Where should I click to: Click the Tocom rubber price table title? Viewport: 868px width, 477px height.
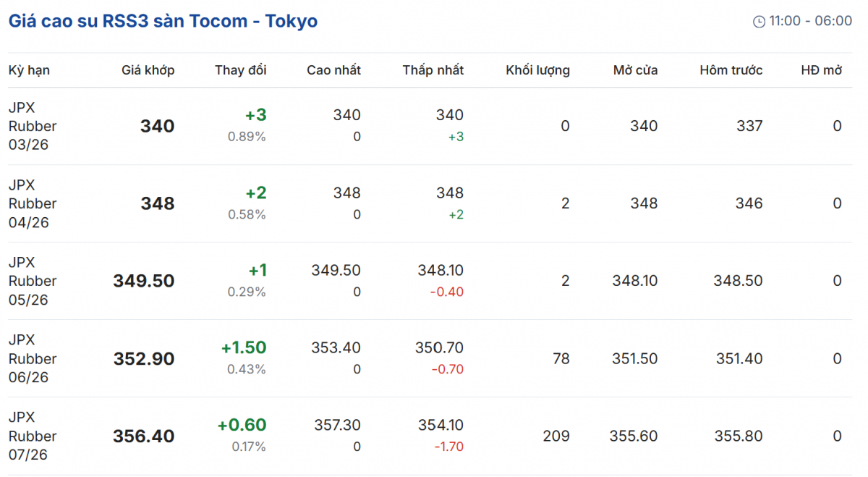(x=163, y=21)
